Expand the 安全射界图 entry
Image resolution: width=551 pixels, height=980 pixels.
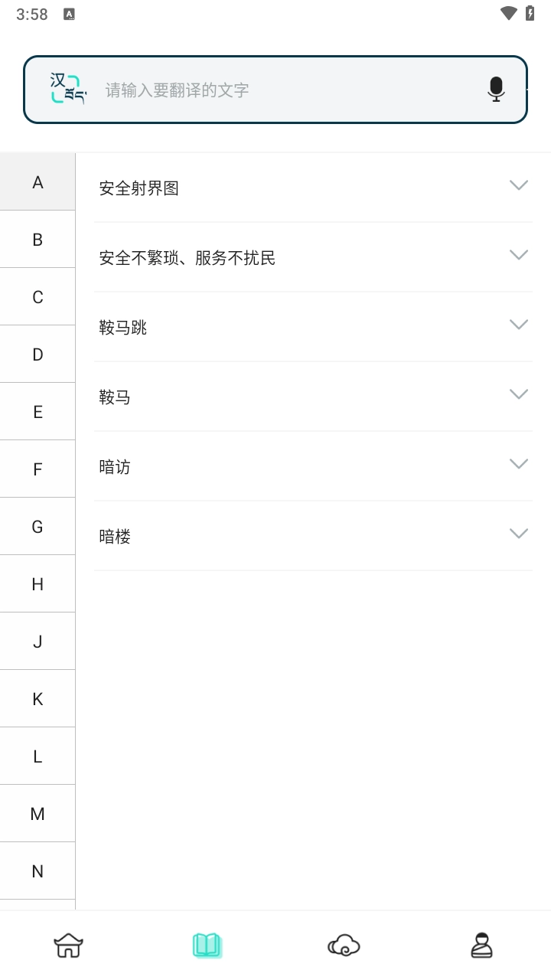pyautogui.click(x=519, y=185)
